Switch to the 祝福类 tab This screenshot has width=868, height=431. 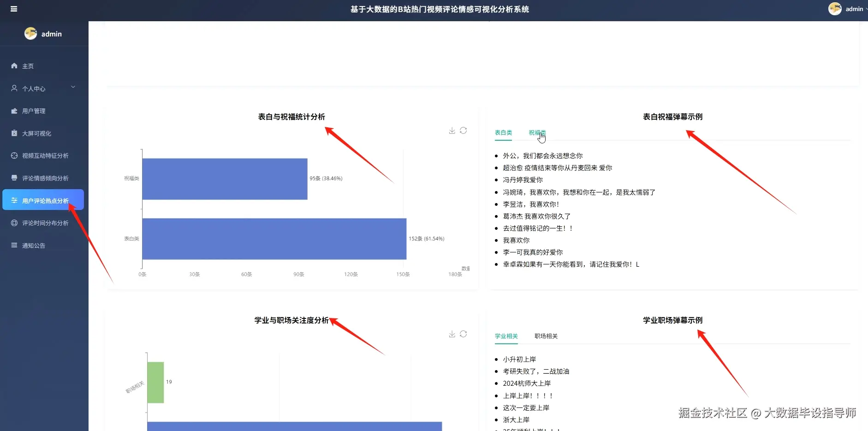[x=536, y=132]
